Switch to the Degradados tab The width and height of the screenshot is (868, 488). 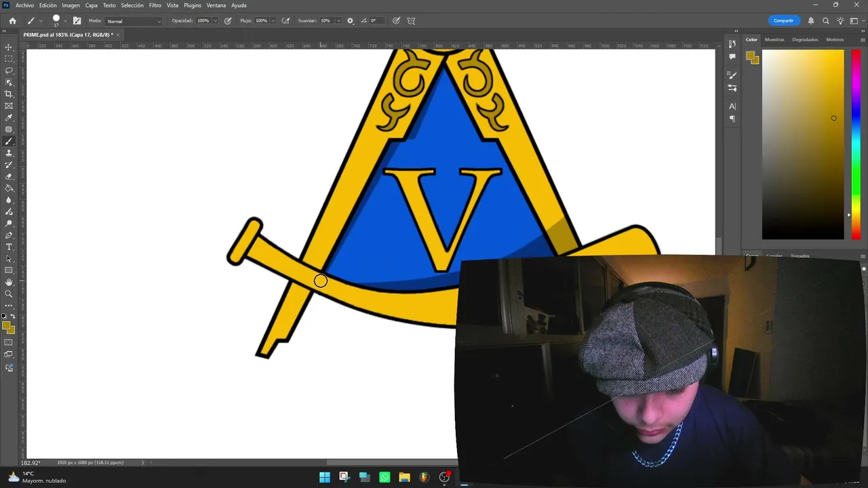805,39
